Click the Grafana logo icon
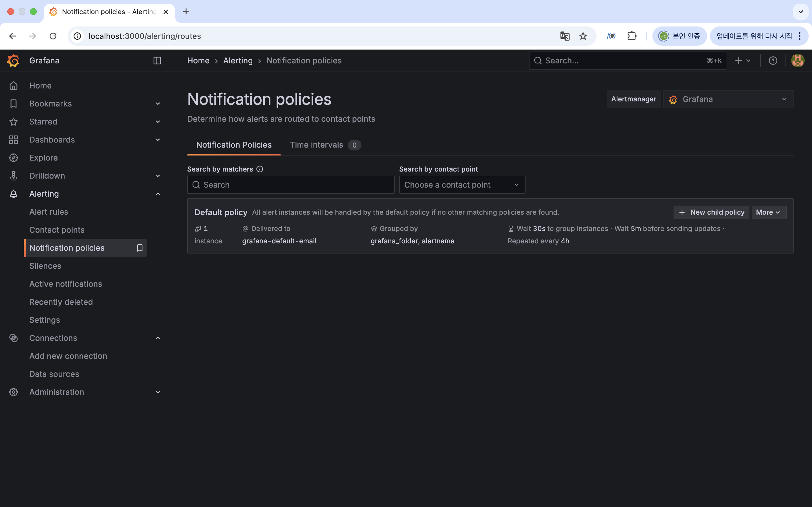The image size is (812, 507). 13,61
